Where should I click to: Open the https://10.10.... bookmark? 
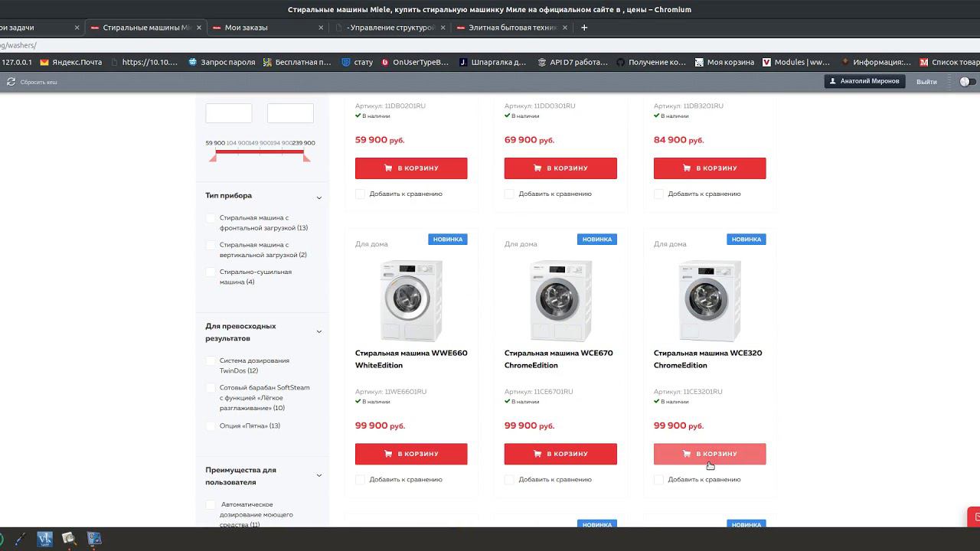(x=144, y=62)
